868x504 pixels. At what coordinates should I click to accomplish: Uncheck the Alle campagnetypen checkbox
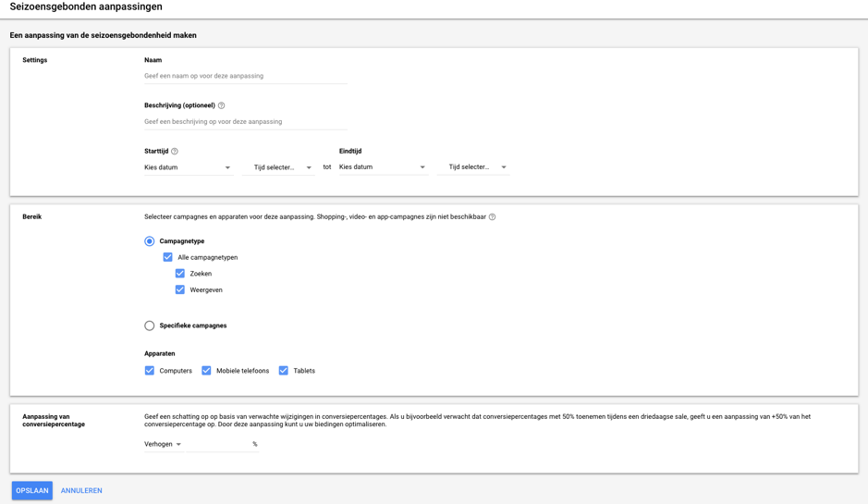tap(167, 257)
